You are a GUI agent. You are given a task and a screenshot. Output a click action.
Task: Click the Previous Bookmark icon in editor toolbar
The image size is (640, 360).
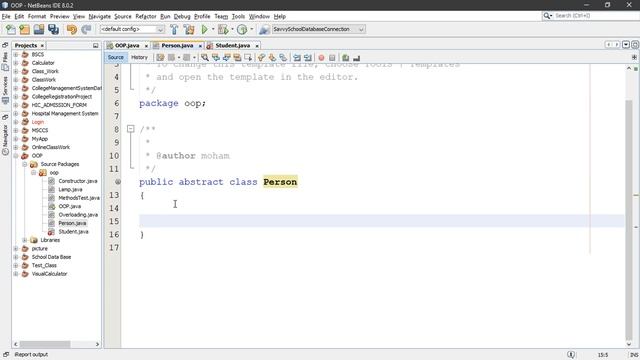point(262,58)
